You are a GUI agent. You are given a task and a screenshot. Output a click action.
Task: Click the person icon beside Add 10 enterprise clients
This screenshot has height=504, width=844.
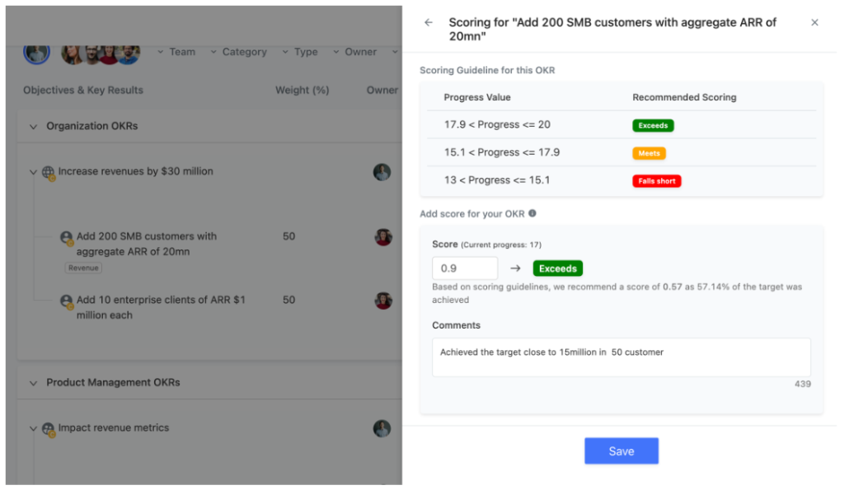pyautogui.click(x=67, y=301)
